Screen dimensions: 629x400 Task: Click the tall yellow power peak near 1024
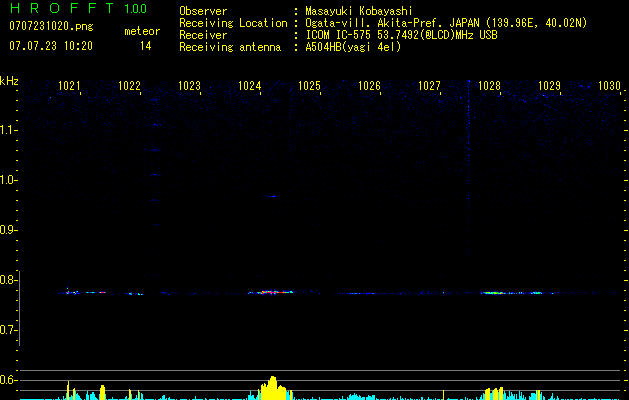273,388
